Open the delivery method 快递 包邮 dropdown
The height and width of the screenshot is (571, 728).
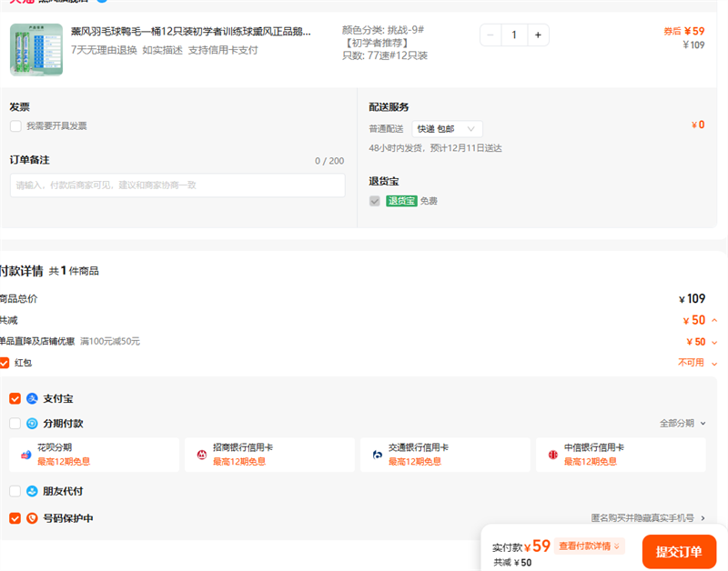pyautogui.click(x=447, y=129)
